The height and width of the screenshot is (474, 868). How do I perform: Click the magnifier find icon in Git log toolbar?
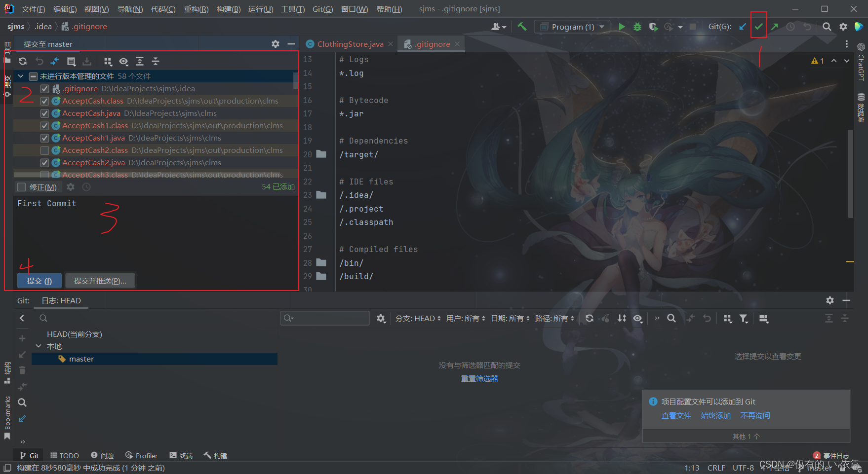click(x=671, y=319)
